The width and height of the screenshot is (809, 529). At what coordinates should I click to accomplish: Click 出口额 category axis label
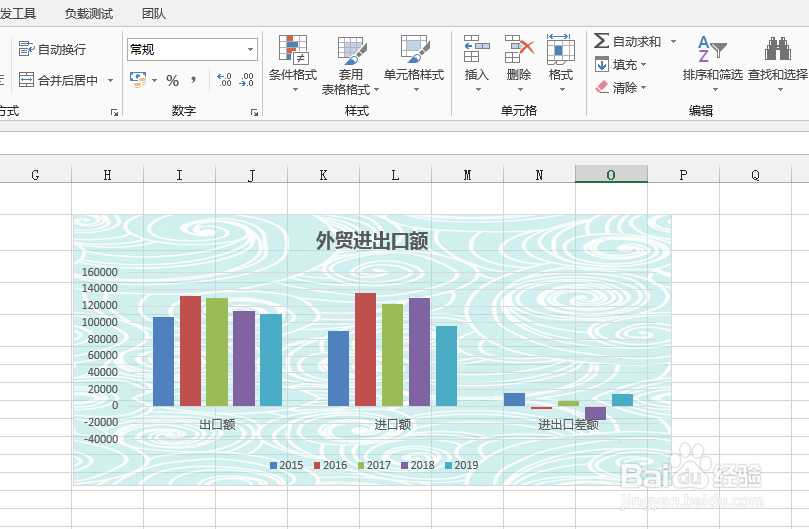point(217,424)
